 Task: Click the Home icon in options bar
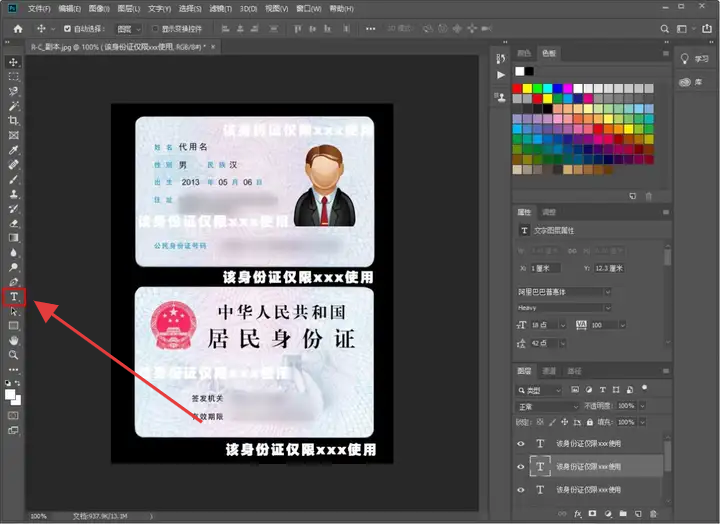click(18, 29)
